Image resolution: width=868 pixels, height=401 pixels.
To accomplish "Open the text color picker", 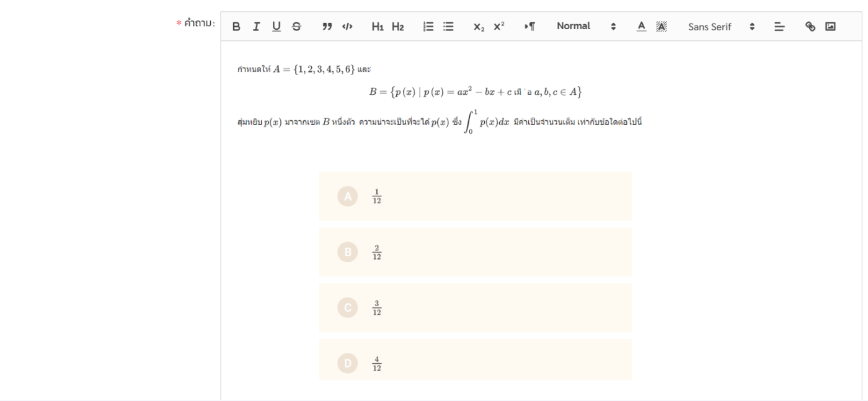I will click(642, 27).
